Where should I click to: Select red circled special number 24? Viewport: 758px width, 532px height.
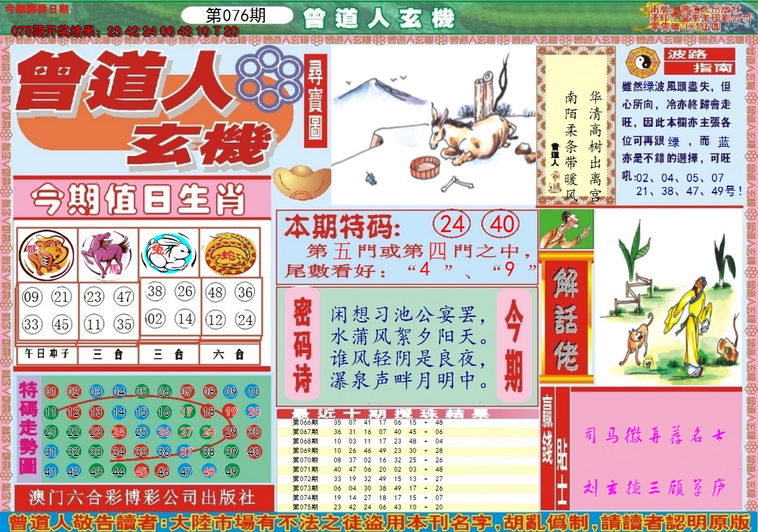coord(452,225)
